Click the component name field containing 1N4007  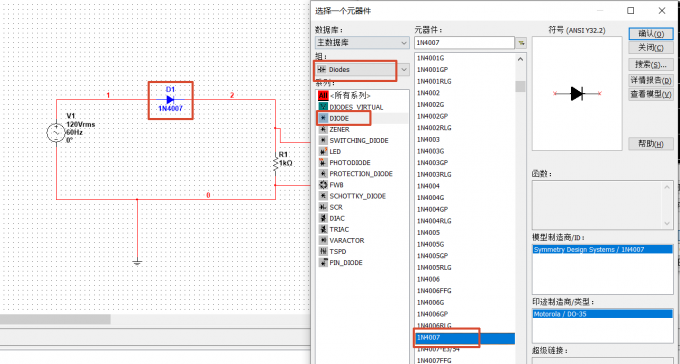pyautogui.click(x=464, y=43)
